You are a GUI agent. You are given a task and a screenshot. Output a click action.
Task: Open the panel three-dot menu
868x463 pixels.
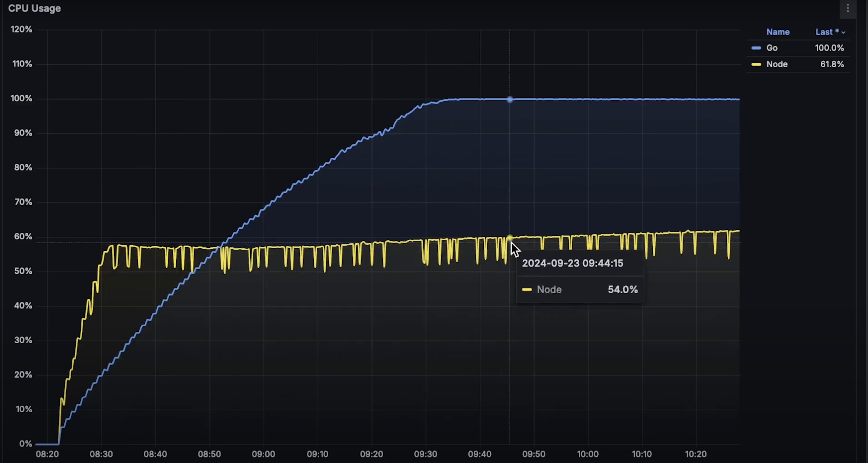(x=848, y=8)
